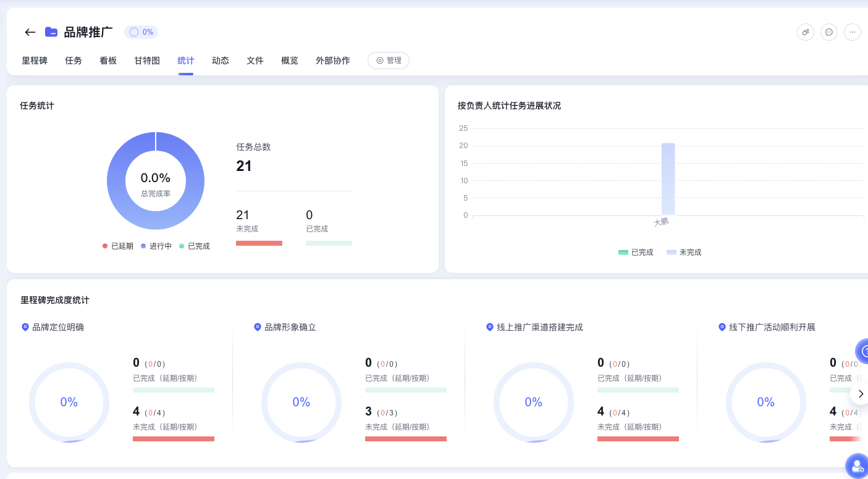Switch to the 任务 tab
This screenshot has width=868, height=479.
pyautogui.click(x=74, y=60)
